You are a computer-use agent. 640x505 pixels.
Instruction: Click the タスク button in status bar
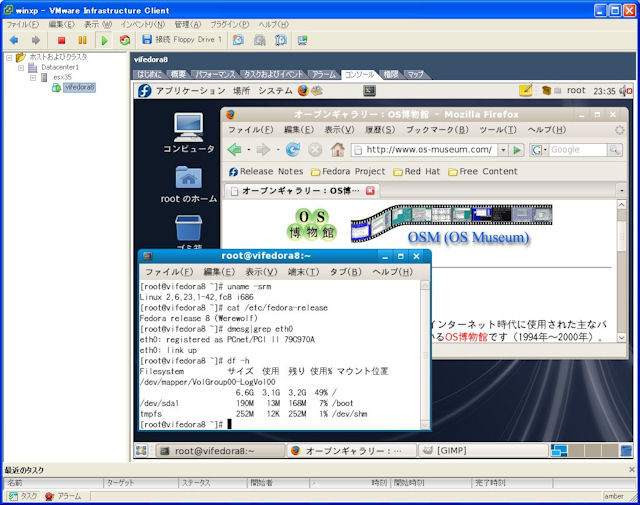[22, 496]
